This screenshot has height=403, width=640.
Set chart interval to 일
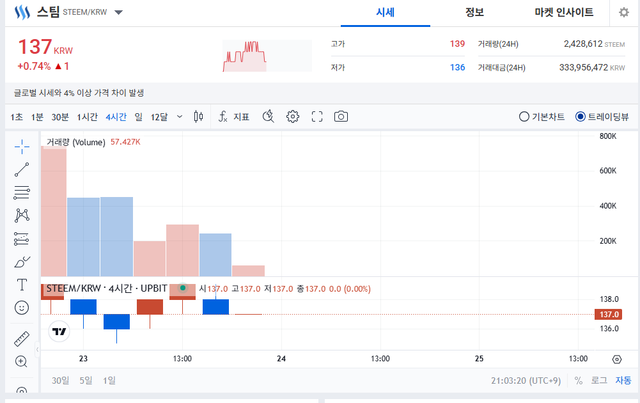click(138, 117)
